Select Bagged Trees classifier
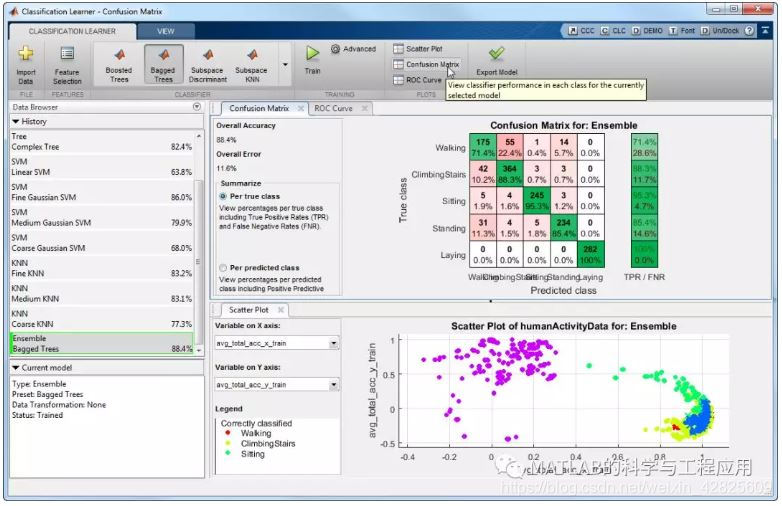782x506 pixels. pos(163,65)
